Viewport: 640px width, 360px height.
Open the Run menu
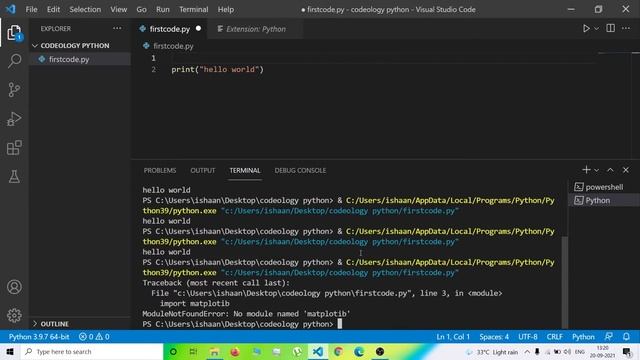coord(162,9)
